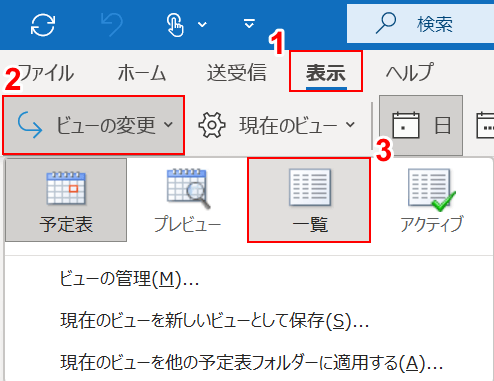
Task: Select the 予定表 view
Action: (66, 200)
